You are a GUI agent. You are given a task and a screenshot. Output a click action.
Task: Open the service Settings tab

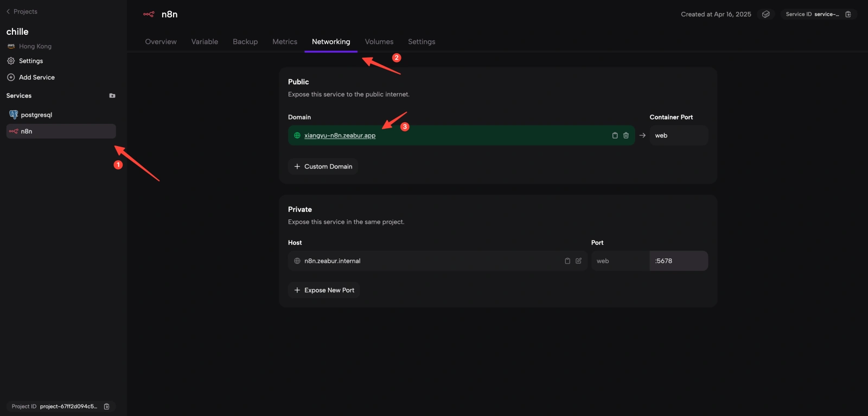click(422, 42)
